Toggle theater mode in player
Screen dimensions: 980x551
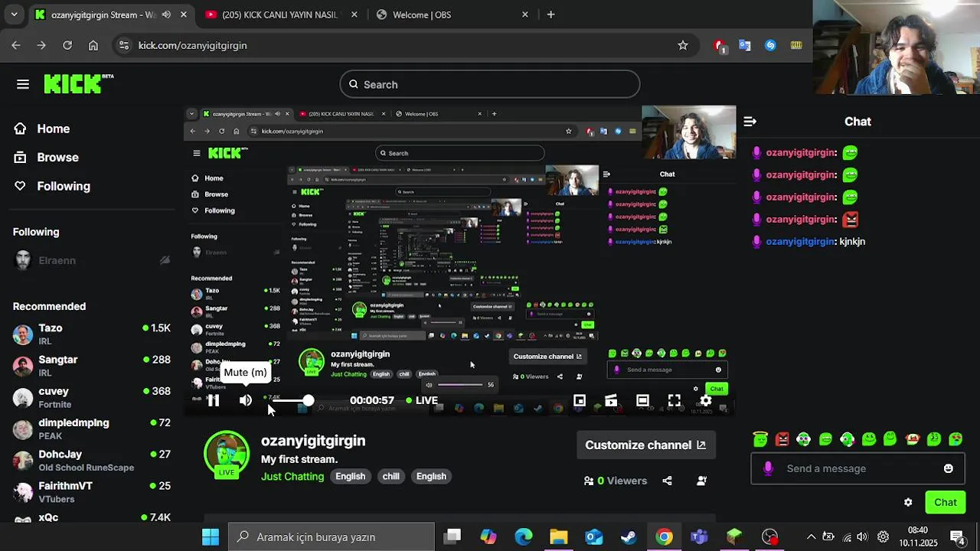(x=642, y=400)
